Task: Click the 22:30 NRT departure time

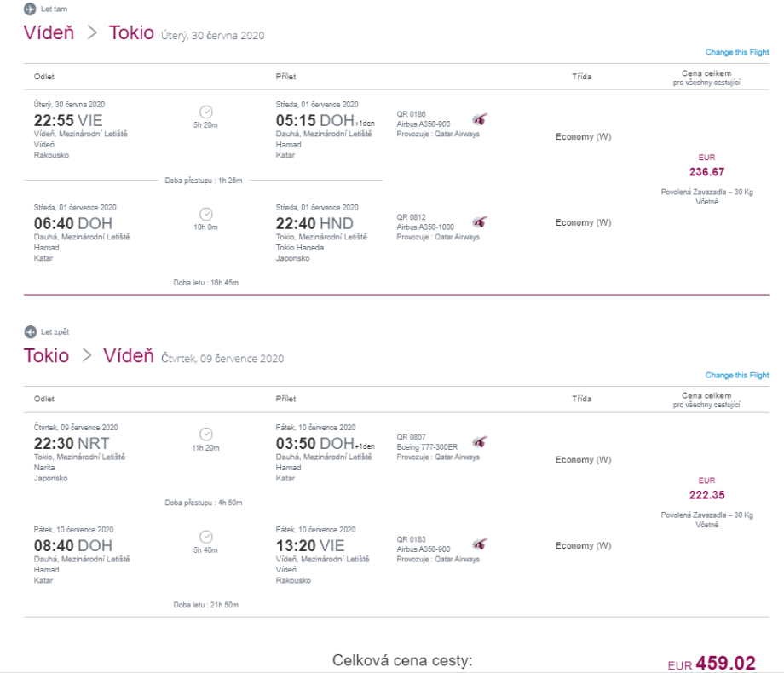Action: 72,443
